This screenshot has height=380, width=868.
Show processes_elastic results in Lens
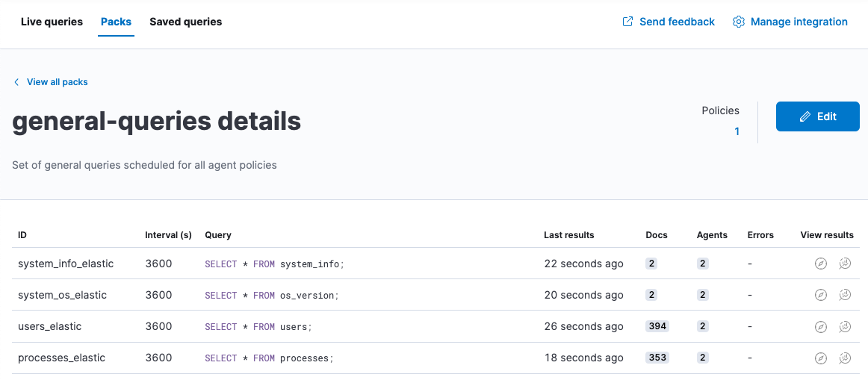[845, 358]
